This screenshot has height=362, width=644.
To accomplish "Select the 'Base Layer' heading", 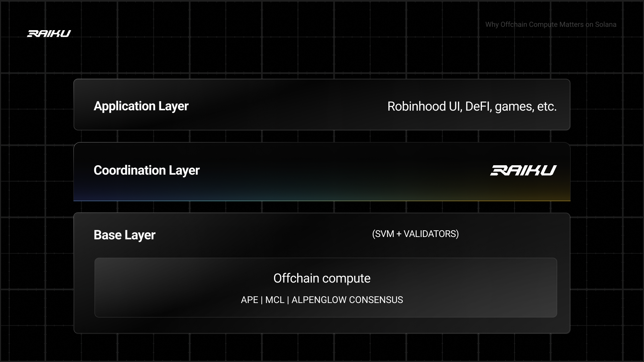I will point(124,235).
